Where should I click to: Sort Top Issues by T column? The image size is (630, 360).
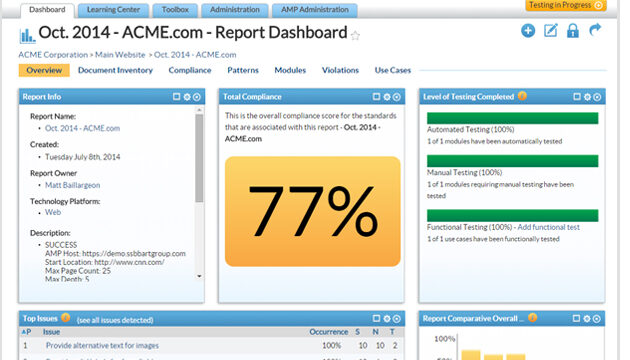pyautogui.click(x=392, y=332)
